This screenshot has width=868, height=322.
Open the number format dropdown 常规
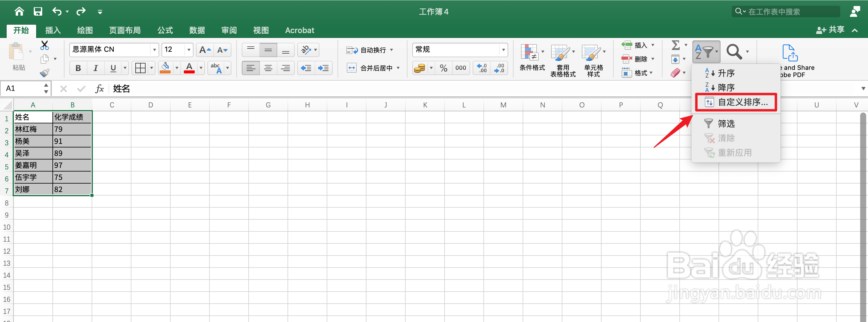point(503,50)
